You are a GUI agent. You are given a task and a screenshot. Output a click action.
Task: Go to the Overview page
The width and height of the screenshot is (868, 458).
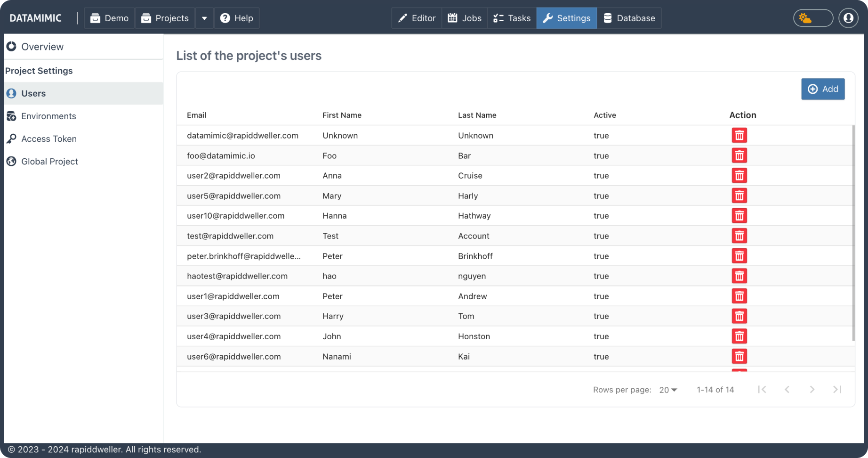click(x=42, y=47)
